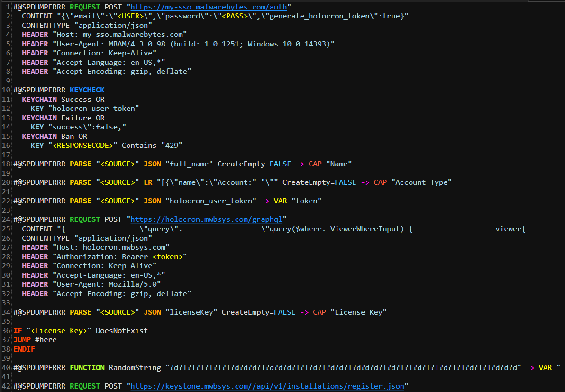565x392 pixels.
Task: Click gutter line number 39
Action: pyautogui.click(x=6, y=358)
